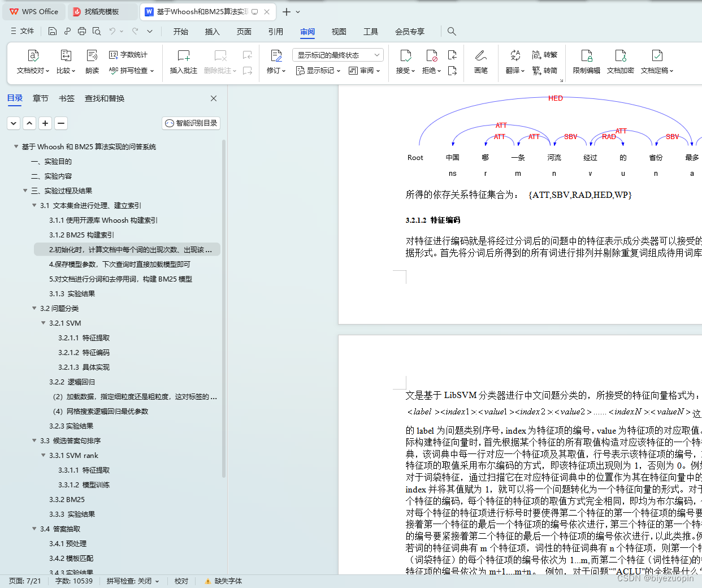Enable 智能识别目录 smart catalog recognition

click(190, 123)
